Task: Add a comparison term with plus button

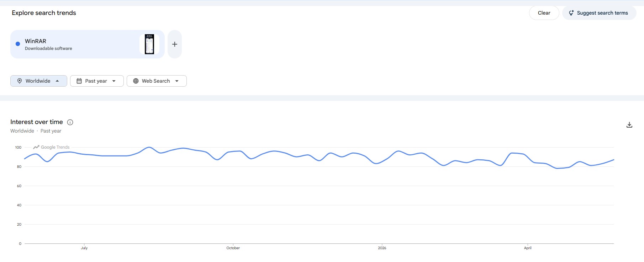Action: click(x=175, y=44)
